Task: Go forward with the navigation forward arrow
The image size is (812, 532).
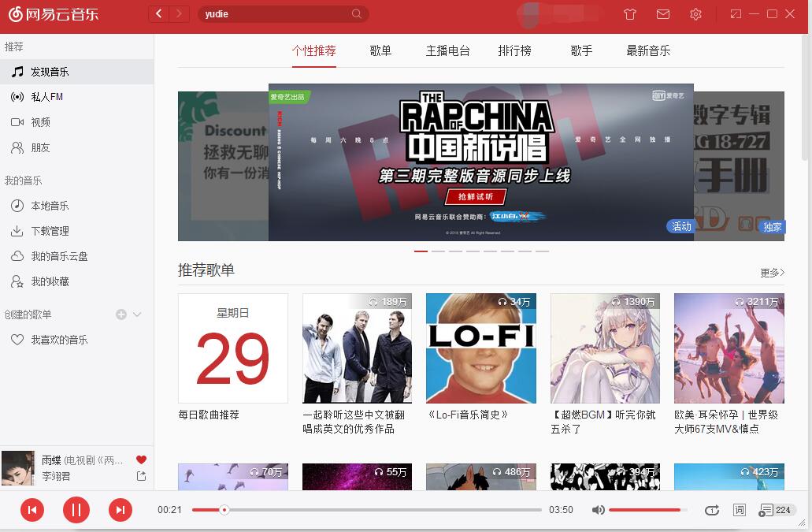Action: (180, 14)
